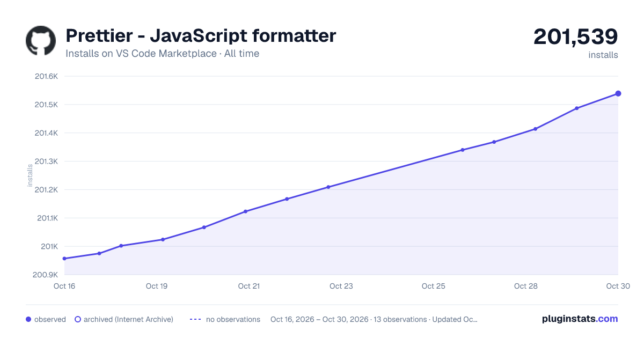Click the Oct 23 x-axis label
Image resolution: width=644 pixels, height=338 pixels.
point(341,286)
